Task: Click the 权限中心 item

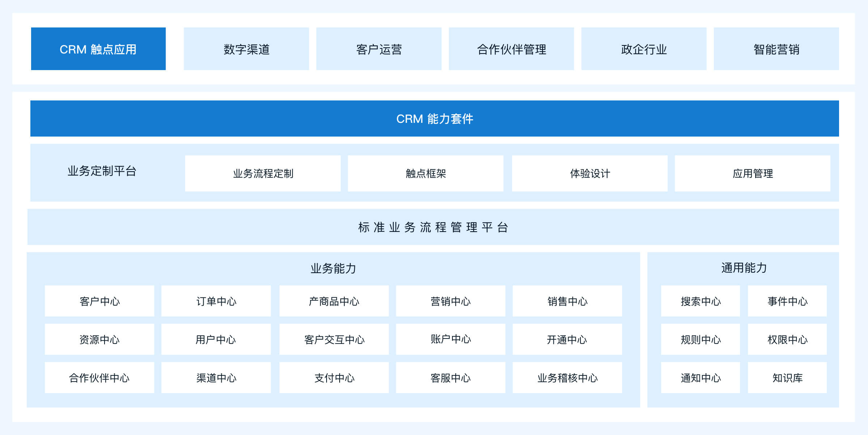Action: pos(787,339)
